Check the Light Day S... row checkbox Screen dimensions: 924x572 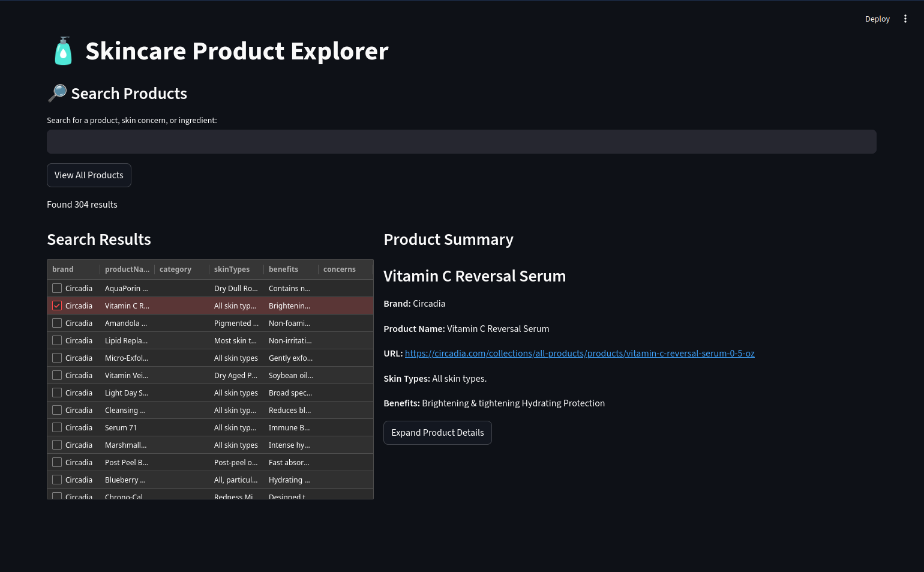point(57,393)
